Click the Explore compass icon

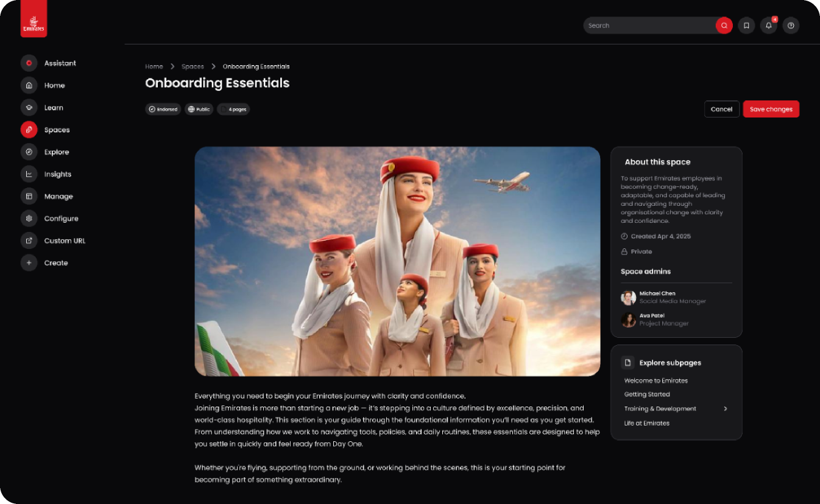[x=29, y=152]
